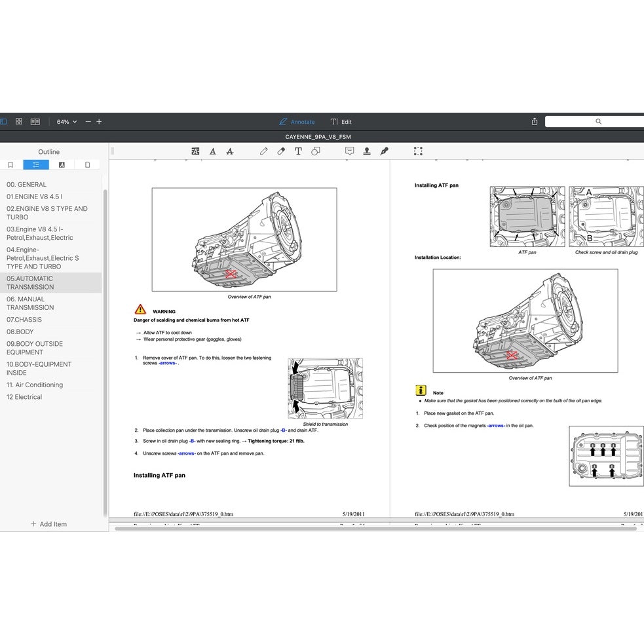This screenshot has height=644, width=644.
Task: Switch to thumbnail grid view
Action: click(x=19, y=122)
